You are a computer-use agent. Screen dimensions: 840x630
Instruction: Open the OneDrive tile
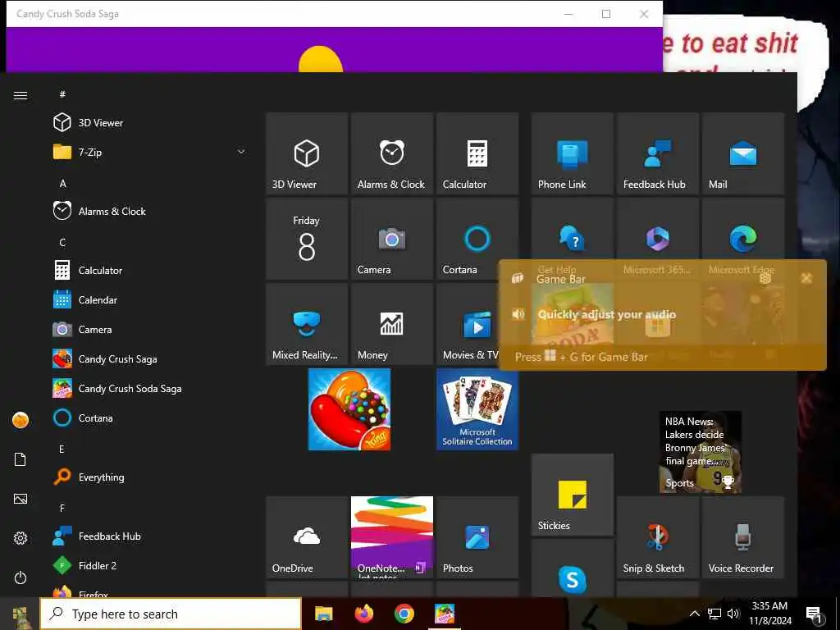pyautogui.click(x=307, y=536)
